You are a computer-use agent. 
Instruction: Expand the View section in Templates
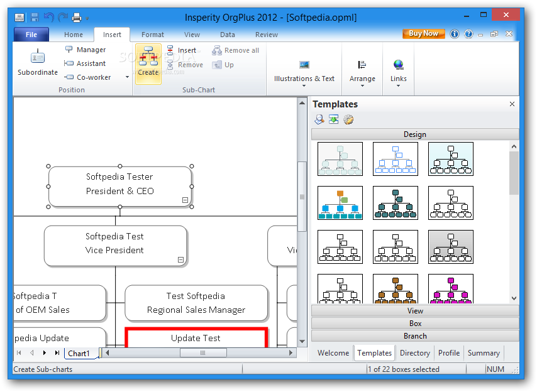[415, 311]
